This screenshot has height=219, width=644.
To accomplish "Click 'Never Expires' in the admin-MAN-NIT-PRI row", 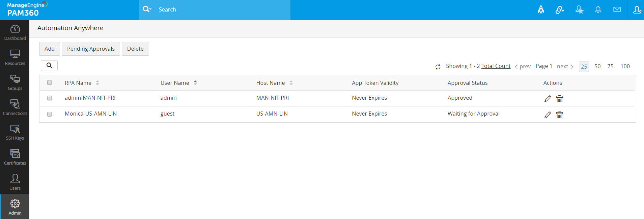I will (369, 98).
